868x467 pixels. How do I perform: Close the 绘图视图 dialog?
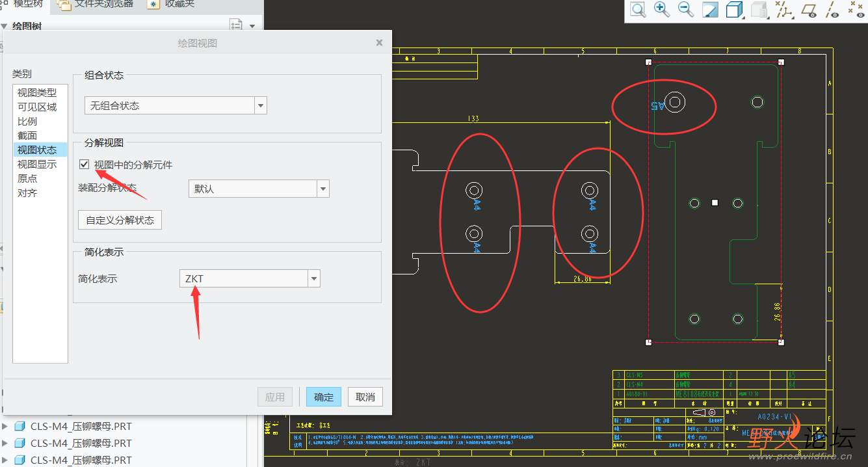pyautogui.click(x=379, y=43)
